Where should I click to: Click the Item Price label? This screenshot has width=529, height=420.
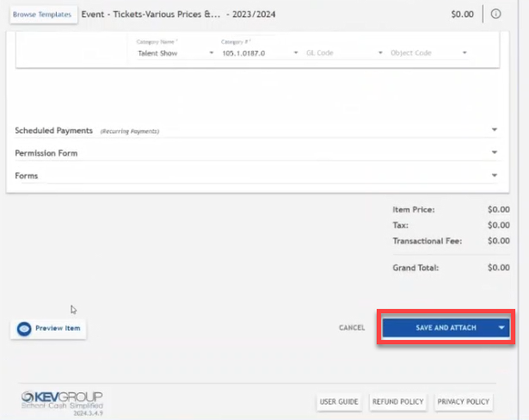coord(414,210)
